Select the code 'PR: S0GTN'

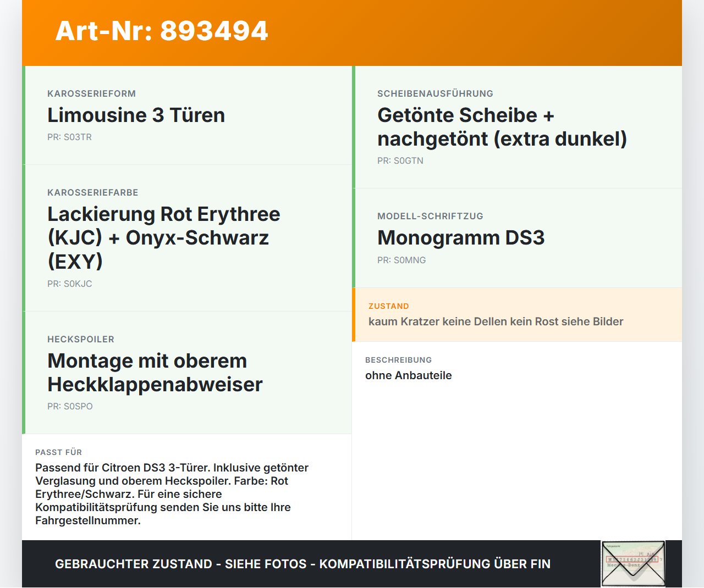pyautogui.click(x=400, y=160)
